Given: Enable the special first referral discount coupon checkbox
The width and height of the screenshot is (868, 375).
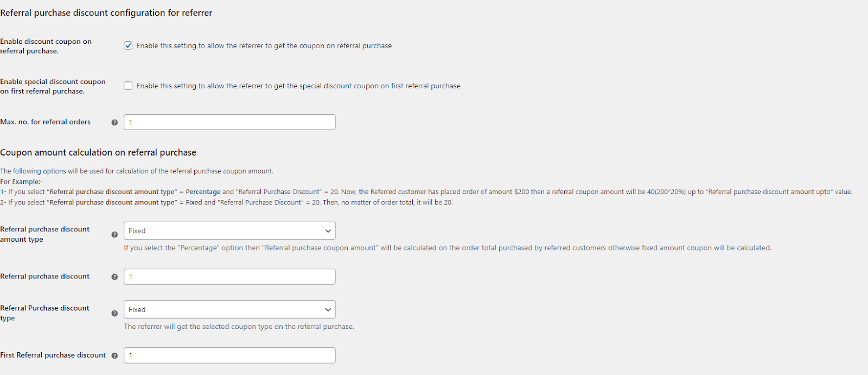Looking at the screenshot, I should coord(128,86).
